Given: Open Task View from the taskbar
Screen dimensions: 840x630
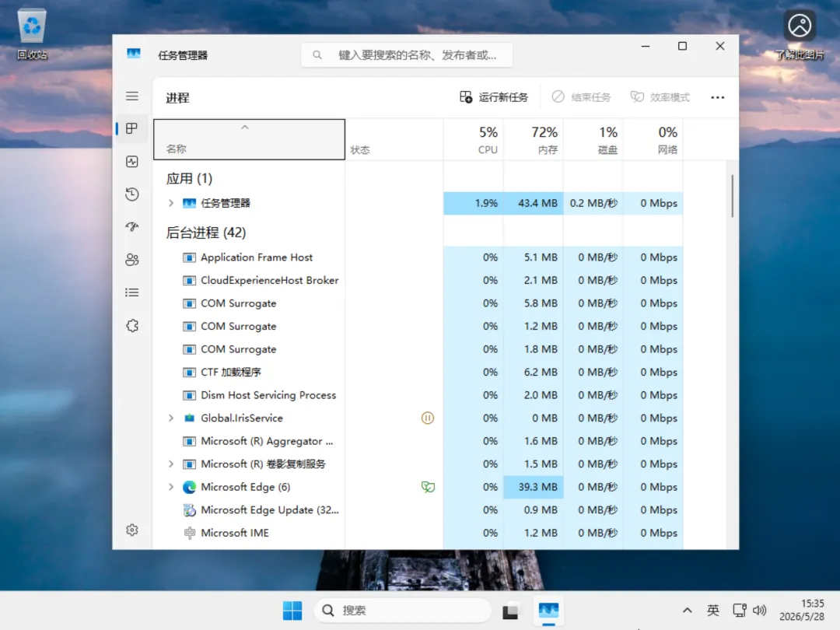Looking at the screenshot, I should 510,611.
